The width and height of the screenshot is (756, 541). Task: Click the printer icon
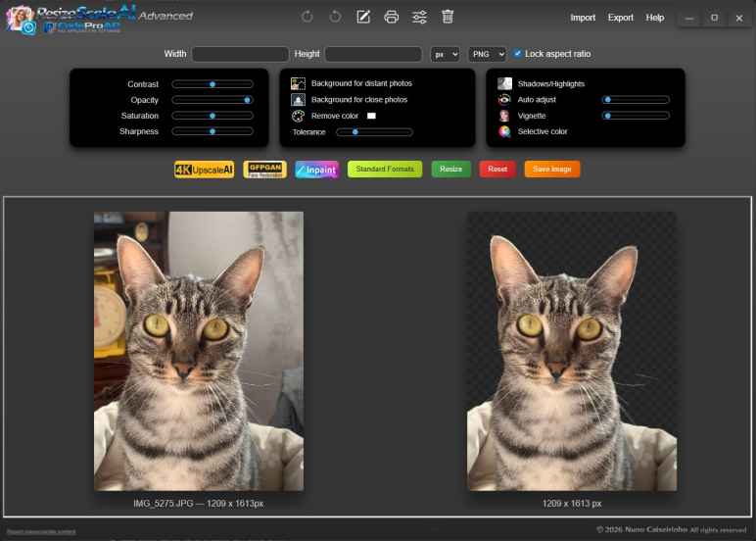391,17
